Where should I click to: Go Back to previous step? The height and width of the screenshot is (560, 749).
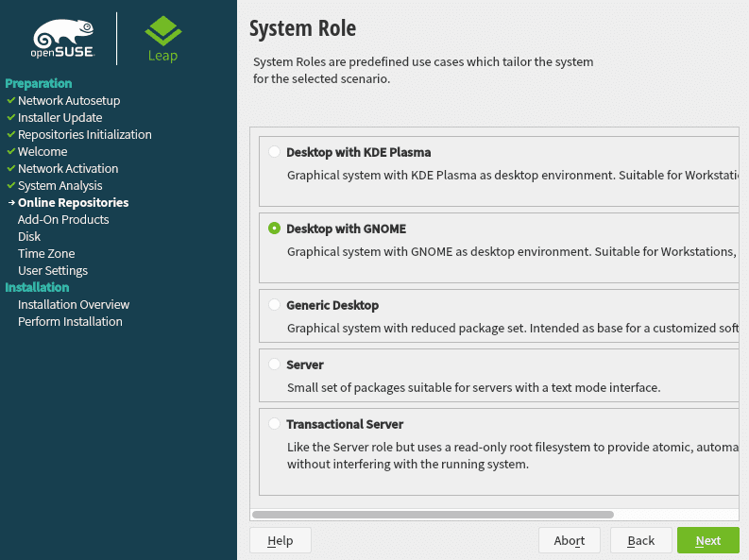641,540
